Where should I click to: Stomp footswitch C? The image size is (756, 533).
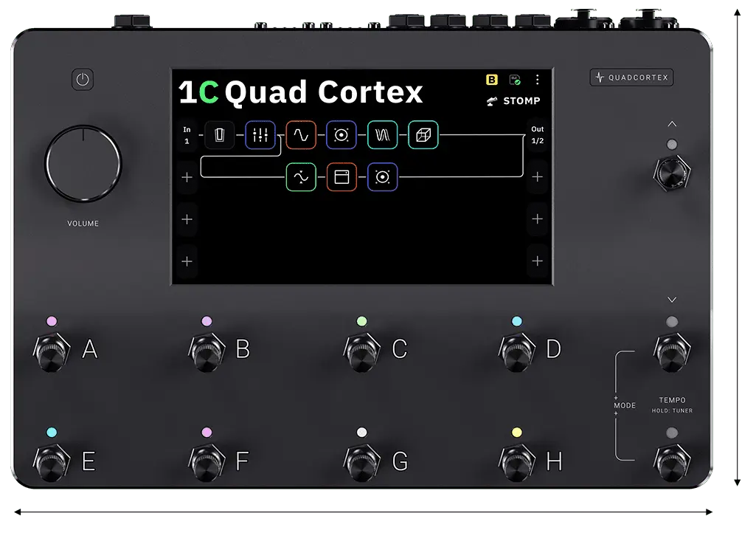click(362, 352)
